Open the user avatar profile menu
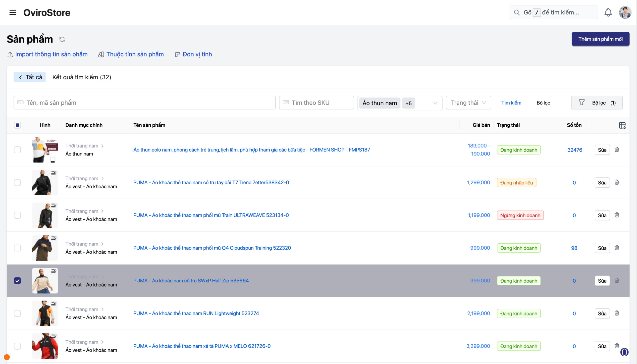 [x=625, y=12]
